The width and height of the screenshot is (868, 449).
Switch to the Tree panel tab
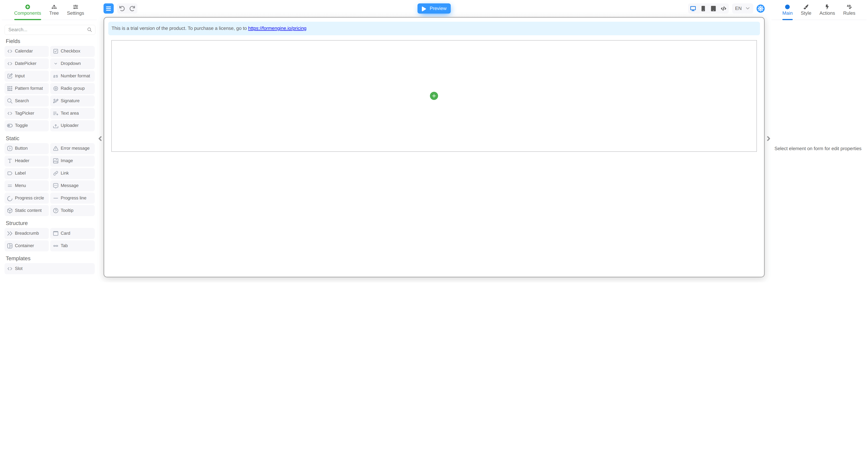pyautogui.click(x=54, y=10)
